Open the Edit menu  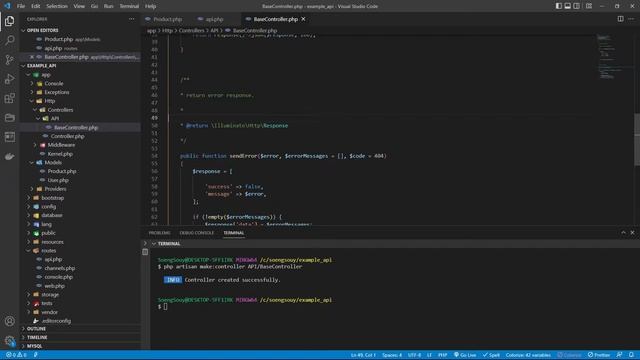pyautogui.click(x=36, y=6)
